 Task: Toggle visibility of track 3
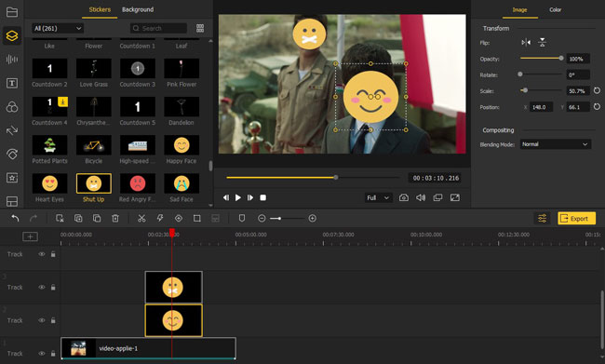(x=42, y=287)
